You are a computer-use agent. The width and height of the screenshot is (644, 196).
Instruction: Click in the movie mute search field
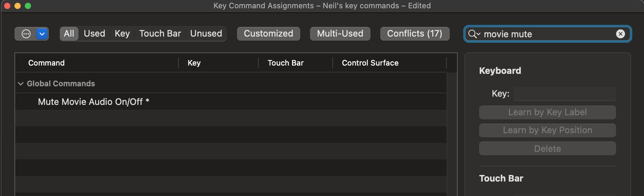[548, 34]
